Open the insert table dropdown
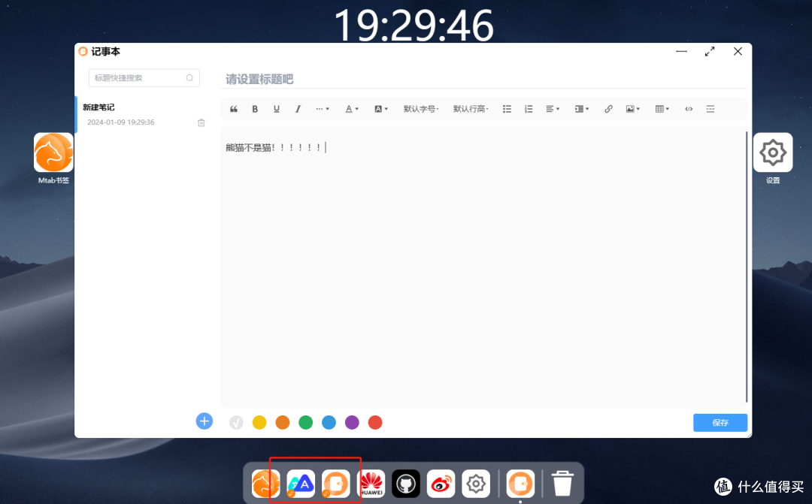This screenshot has height=504, width=812. 662,109
